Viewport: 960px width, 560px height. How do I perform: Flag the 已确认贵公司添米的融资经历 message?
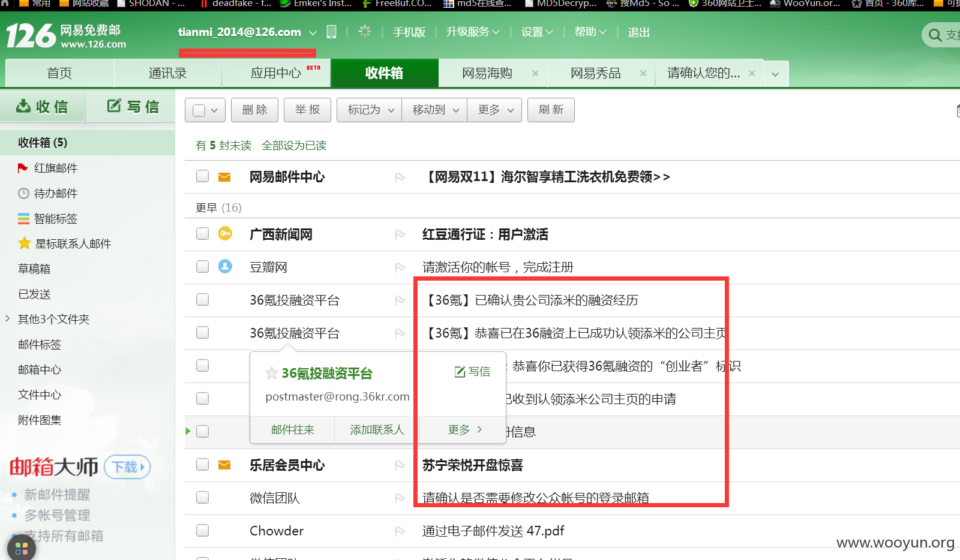(400, 300)
